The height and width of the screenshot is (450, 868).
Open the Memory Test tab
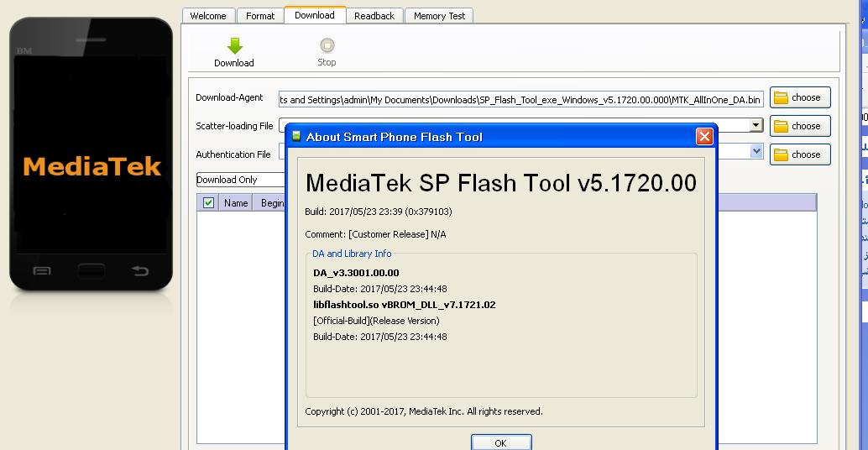click(x=440, y=16)
